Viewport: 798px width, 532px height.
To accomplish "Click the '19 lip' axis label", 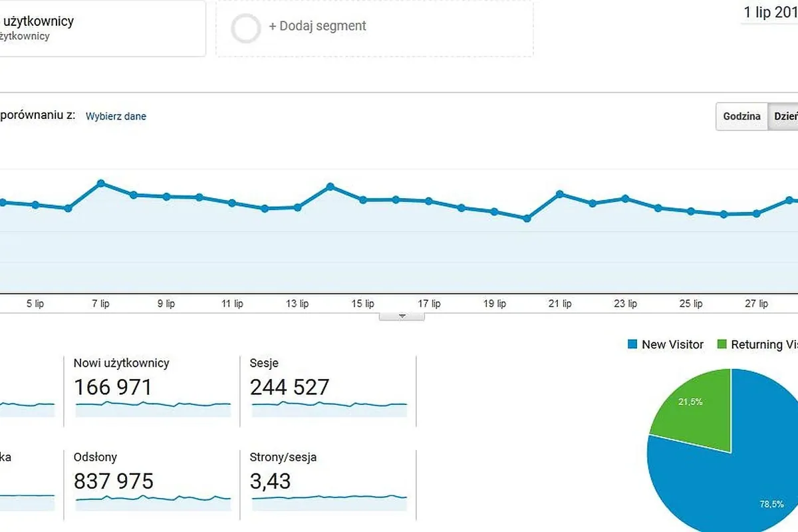I will click(x=494, y=304).
